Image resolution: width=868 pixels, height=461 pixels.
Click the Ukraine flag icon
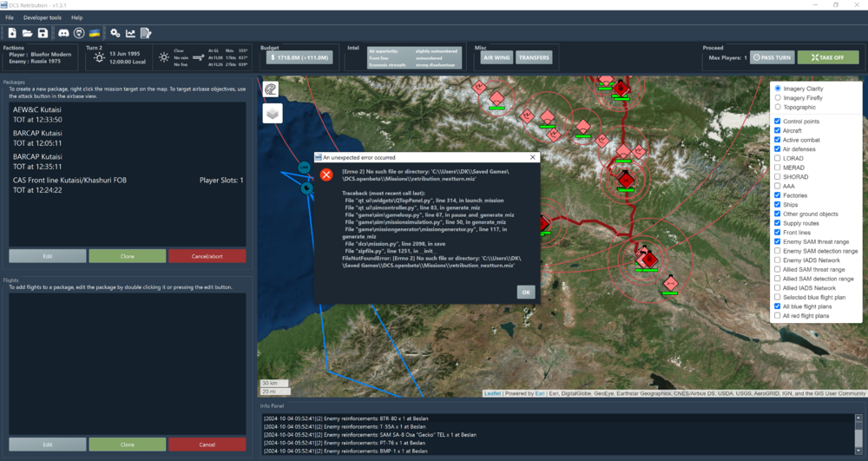tap(94, 33)
